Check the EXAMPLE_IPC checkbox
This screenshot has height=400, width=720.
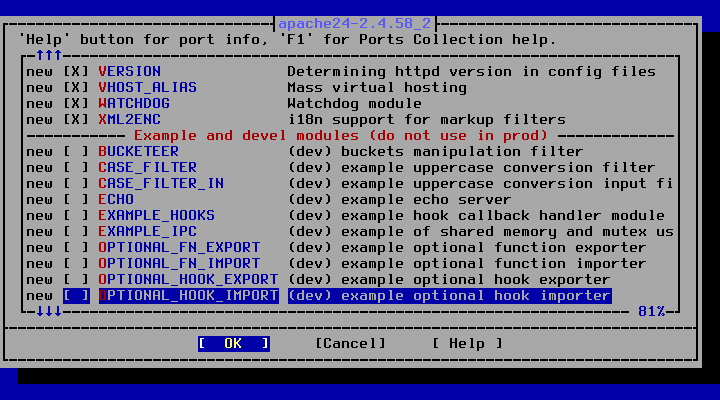[76, 231]
